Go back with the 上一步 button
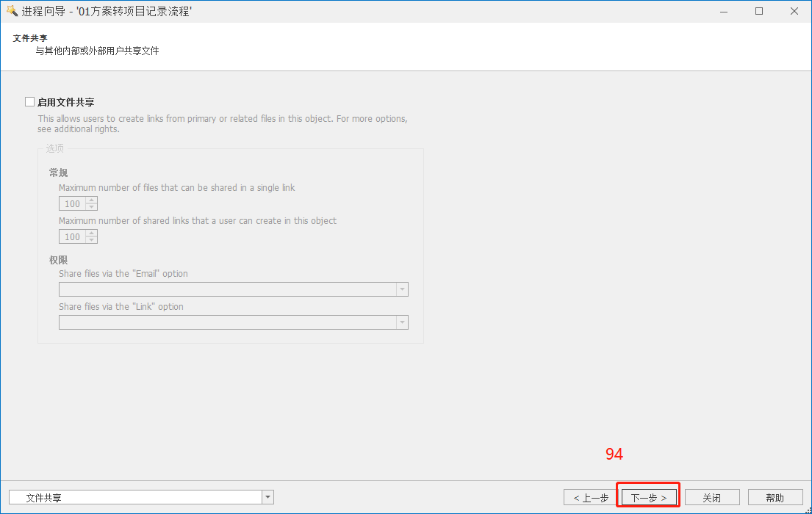 [x=591, y=498]
